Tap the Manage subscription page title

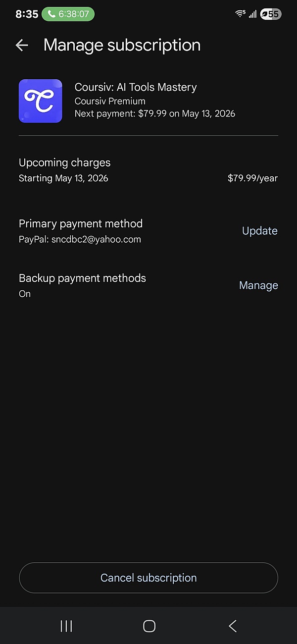tap(122, 45)
